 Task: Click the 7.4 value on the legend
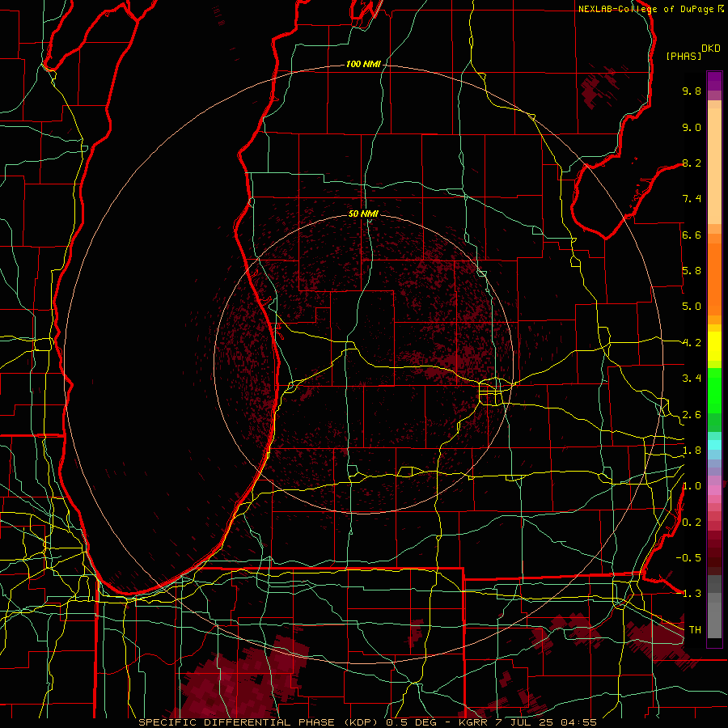point(692,199)
